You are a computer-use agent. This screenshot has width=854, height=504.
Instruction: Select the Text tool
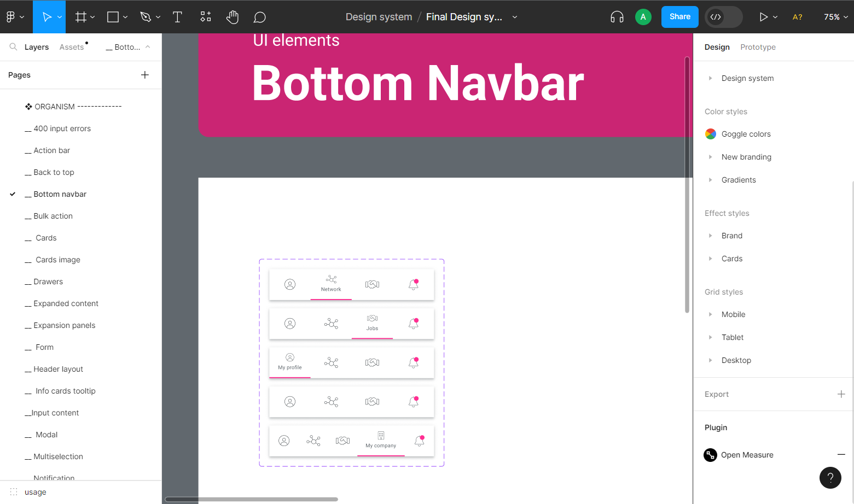click(x=177, y=17)
